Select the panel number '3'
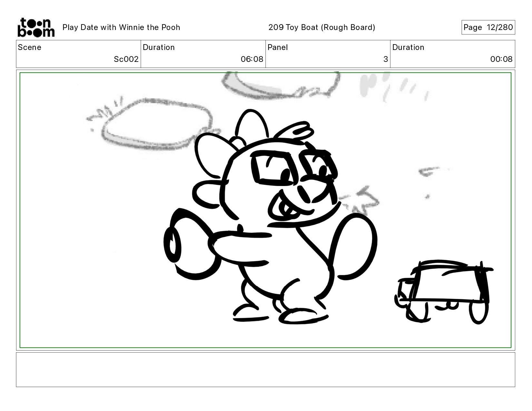The width and height of the screenshot is (532, 411). coord(386,59)
